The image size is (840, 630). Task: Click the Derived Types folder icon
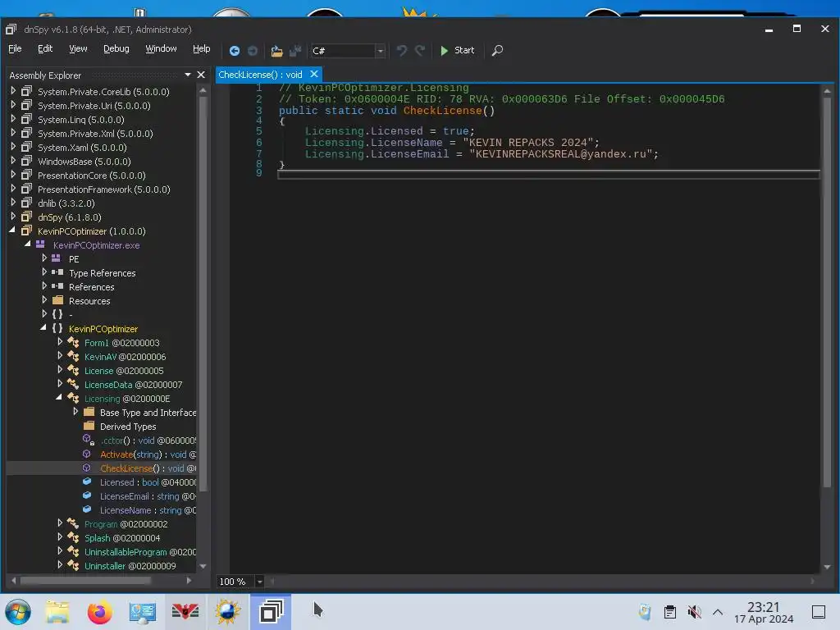(89, 426)
